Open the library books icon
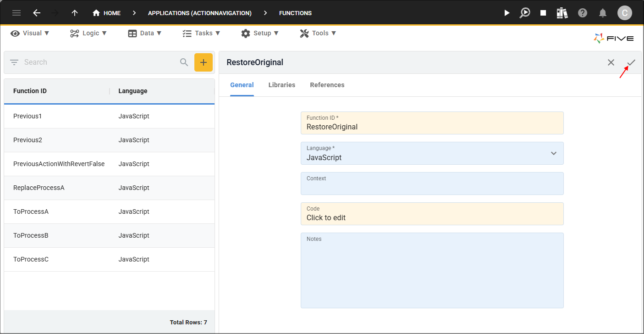The height and width of the screenshot is (334, 644). (x=562, y=13)
